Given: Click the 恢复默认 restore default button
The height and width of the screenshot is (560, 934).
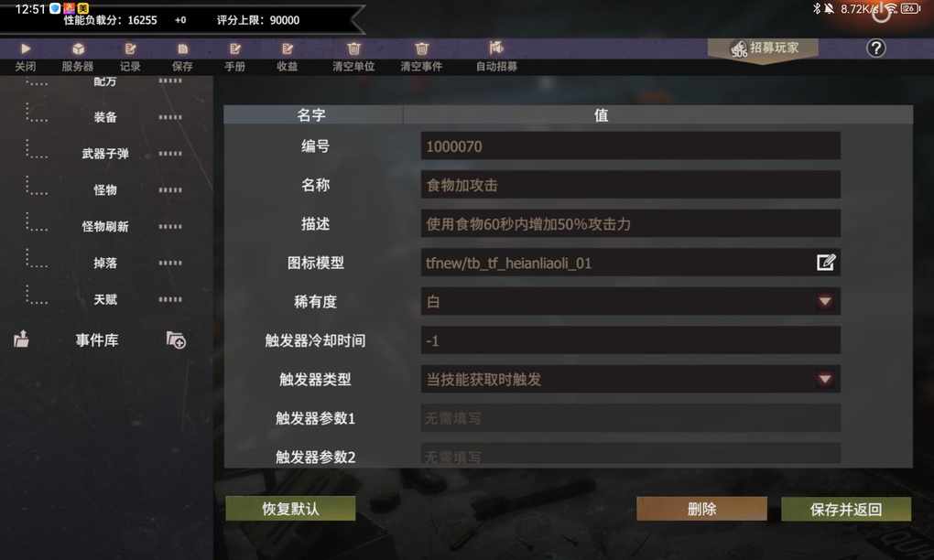Looking at the screenshot, I should [x=290, y=509].
